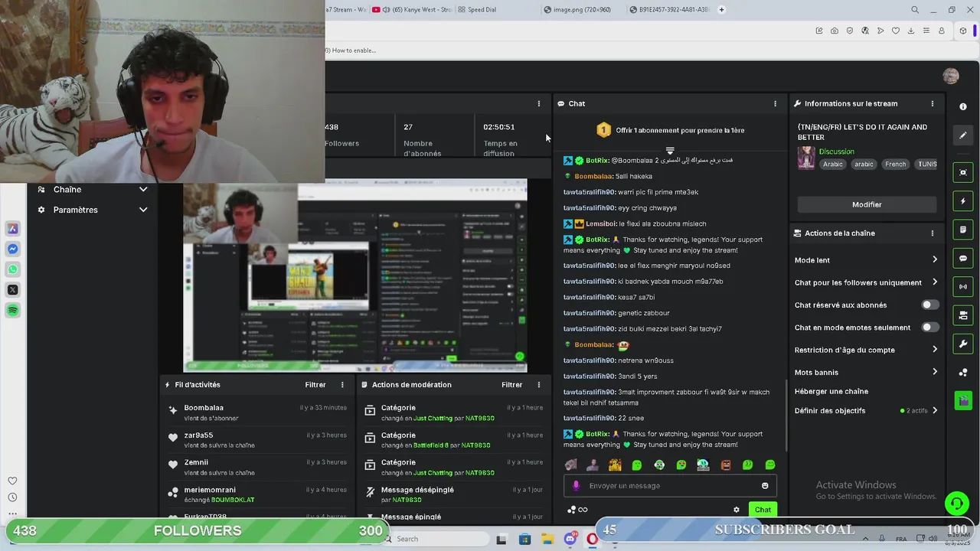Image resolution: width=980 pixels, height=551 pixels.
Task: Open Opera from the Windows taskbar
Action: [x=592, y=540]
